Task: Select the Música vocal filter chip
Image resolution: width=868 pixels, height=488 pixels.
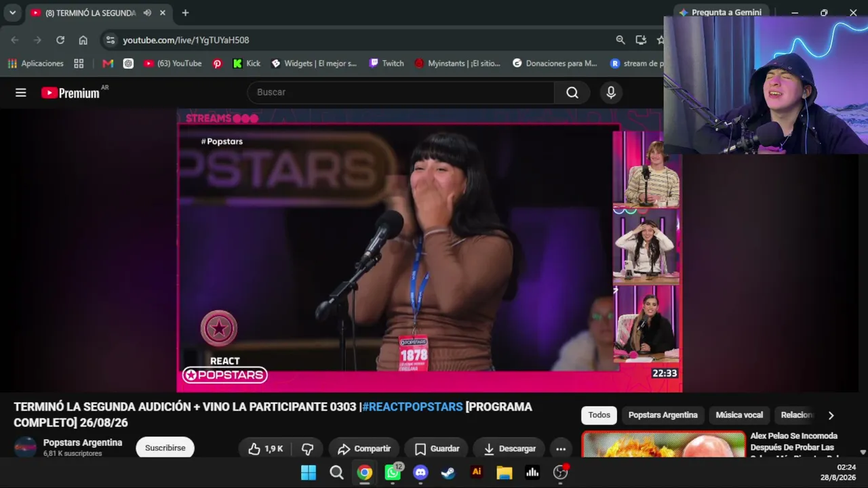Action: [x=739, y=415]
